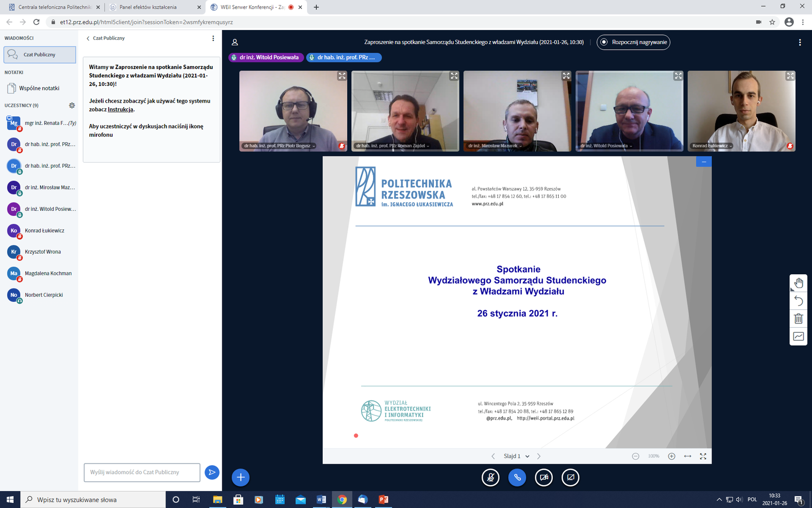812x508 pixels.
Task: Click the blue plus actions button
Action: pyautogui.click(x=241, y=477)
